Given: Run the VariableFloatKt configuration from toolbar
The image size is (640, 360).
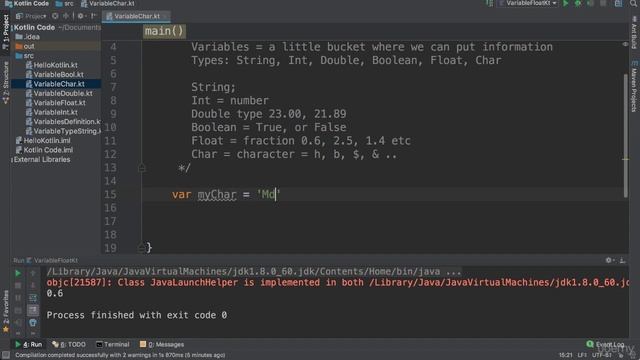Looking at the screenshot, I should (566, 4).
